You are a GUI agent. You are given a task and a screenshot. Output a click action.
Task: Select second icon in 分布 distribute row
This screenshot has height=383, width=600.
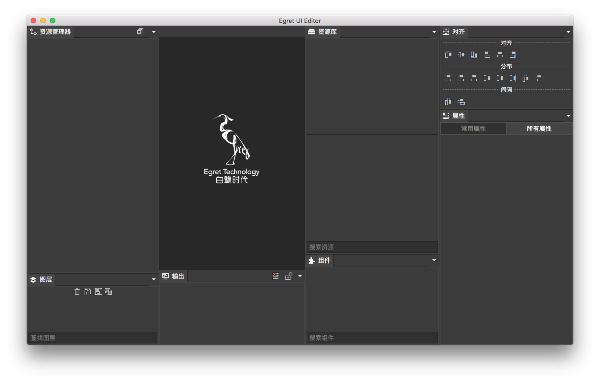coord(461,78)
